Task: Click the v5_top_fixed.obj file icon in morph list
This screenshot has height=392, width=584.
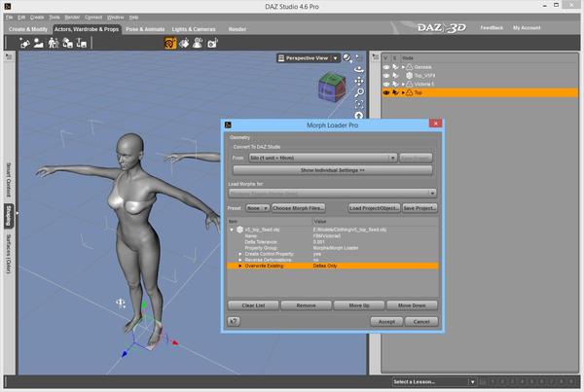Action: 239,230
